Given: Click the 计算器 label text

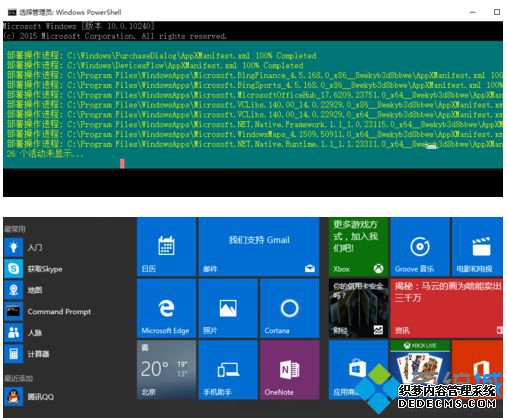Looking at the screenshot, I should click(38, 354).
